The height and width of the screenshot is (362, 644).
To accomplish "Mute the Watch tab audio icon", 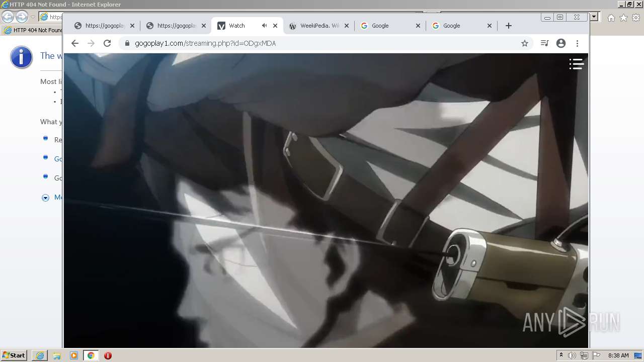I will 264,26.
